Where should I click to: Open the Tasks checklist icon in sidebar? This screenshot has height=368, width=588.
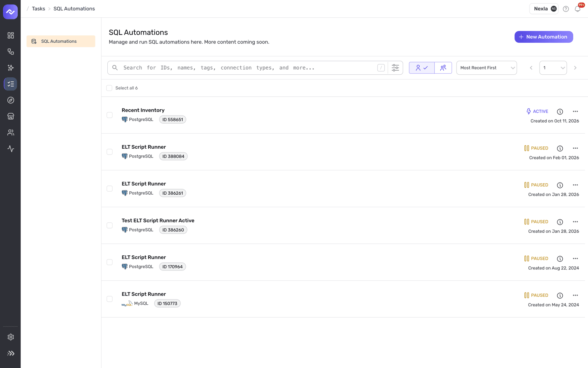[x=11, y=84]
